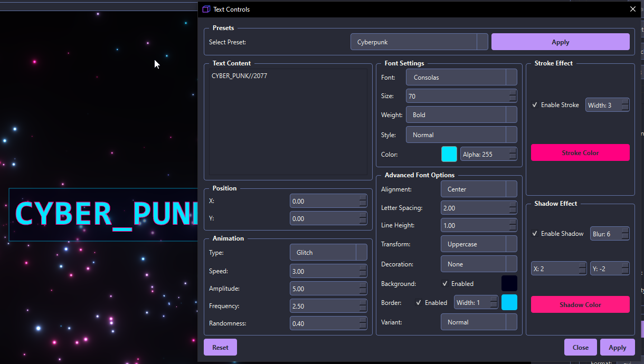Toggle the Background Enabled checkbox
Image resolution: width=644 pixels, height=364 pixels.
(x=445, y=284)
